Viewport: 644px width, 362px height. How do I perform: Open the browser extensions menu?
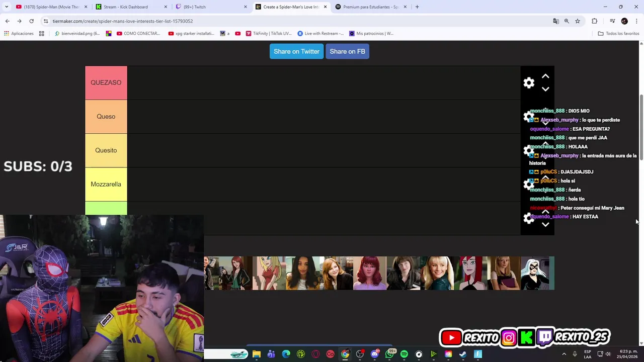click(x=595, y=21)
